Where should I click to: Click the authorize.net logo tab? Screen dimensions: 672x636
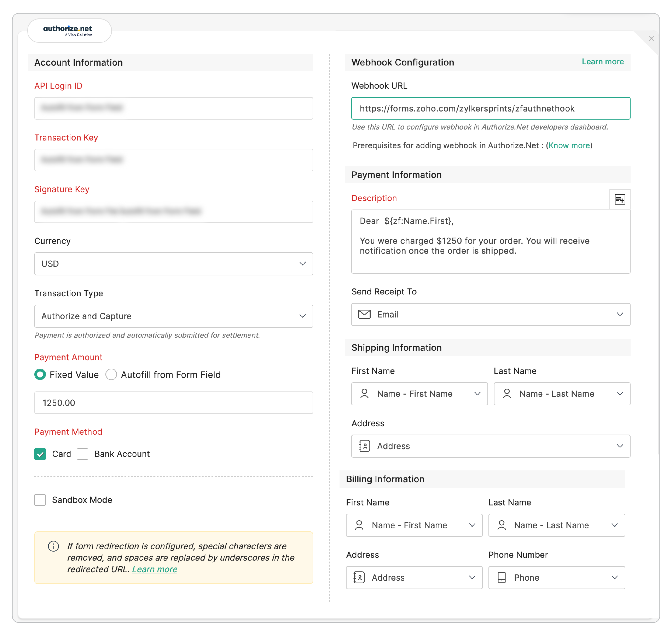69,30
